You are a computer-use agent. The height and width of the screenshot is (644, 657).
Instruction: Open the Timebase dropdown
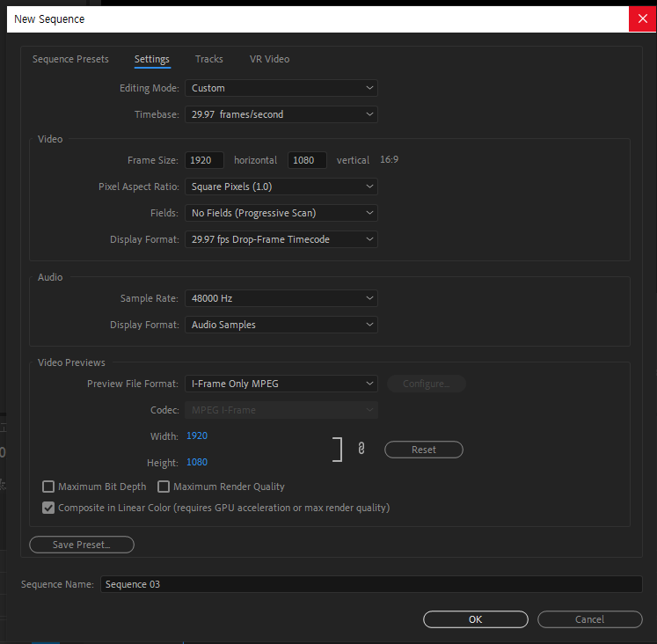coord(281,114)
